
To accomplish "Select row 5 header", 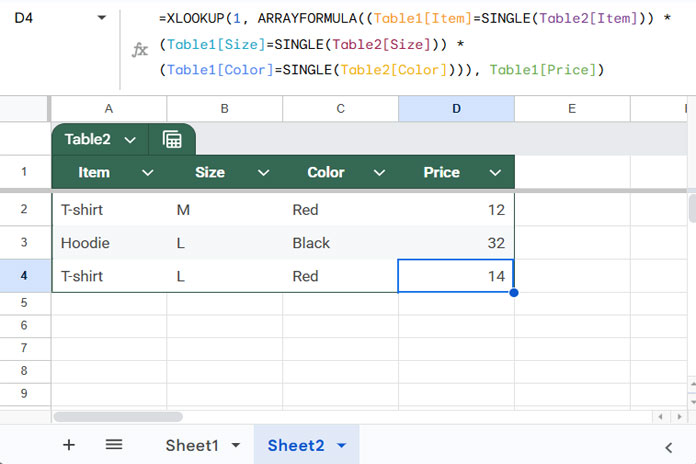I will tap(24, 303).
